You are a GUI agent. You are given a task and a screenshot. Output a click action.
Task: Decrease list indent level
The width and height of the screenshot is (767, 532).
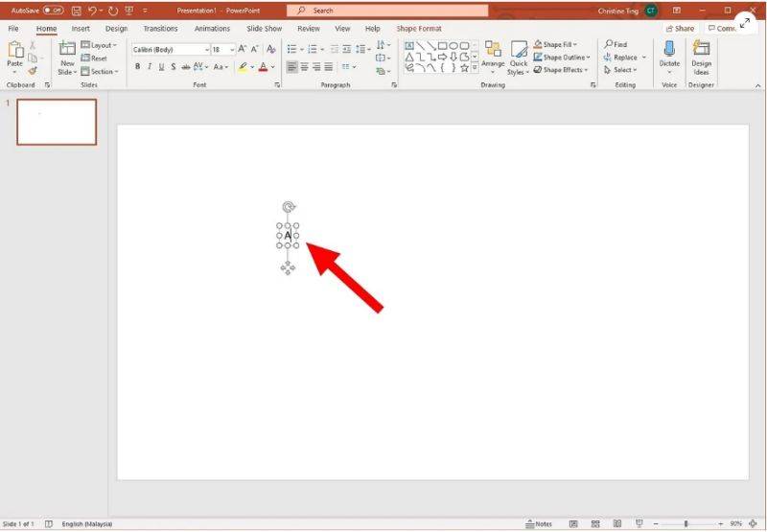[x=335, y=49]
